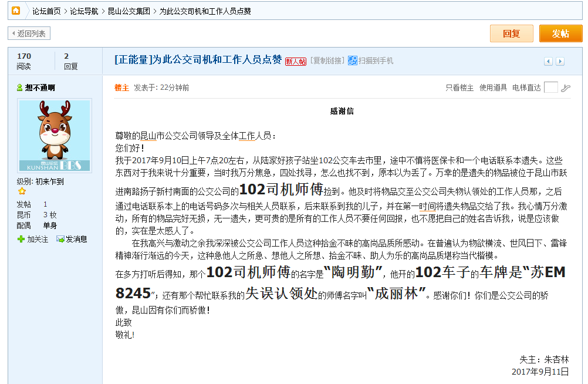Click the envelope 发消息 message icon
This screenshot has height=384, width=588.
(x=60, y=239)
